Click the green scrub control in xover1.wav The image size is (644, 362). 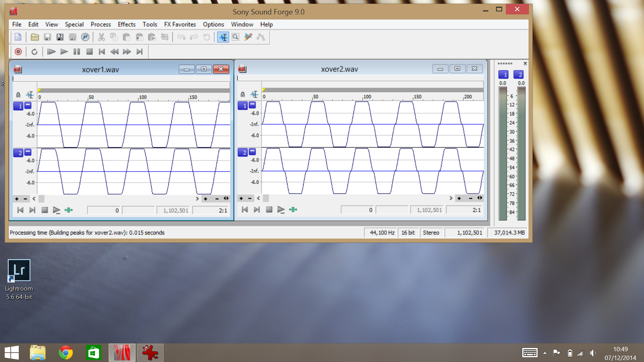[68, 210]
